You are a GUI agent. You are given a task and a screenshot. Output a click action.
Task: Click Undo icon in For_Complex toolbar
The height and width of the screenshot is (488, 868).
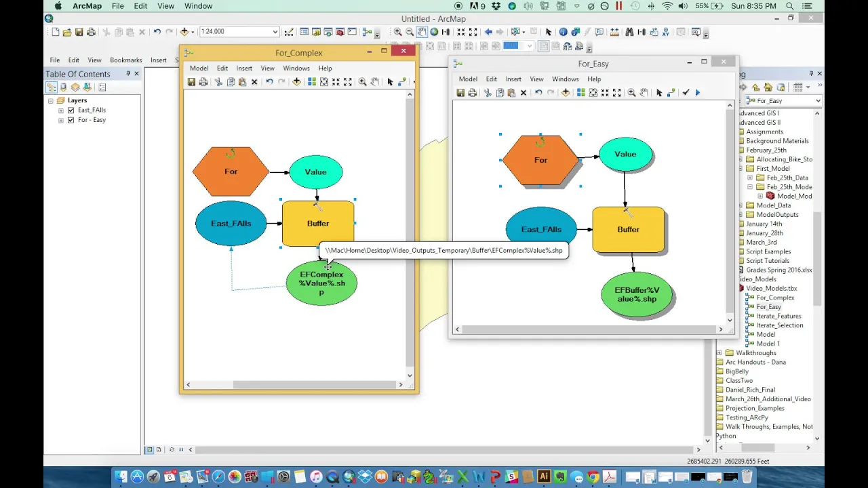(269, 82)
